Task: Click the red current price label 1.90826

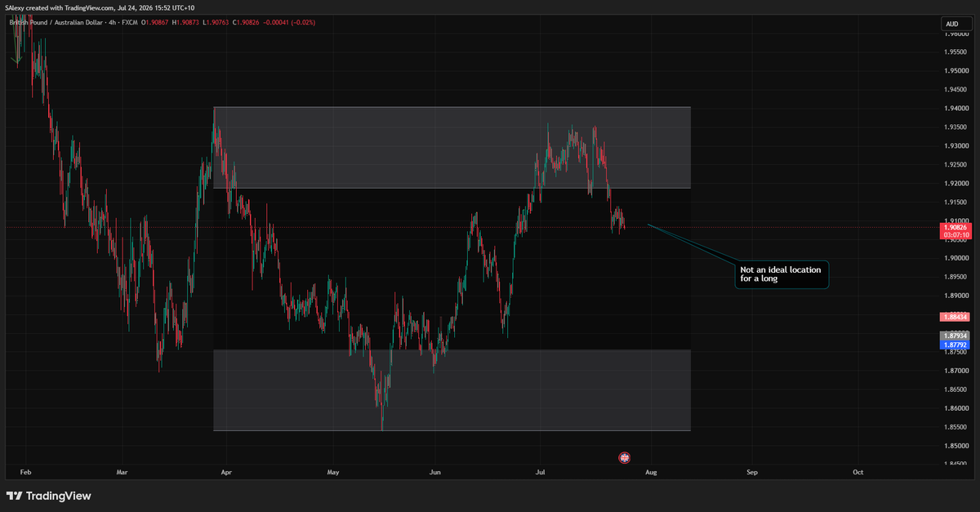Action: coord(955,227)
